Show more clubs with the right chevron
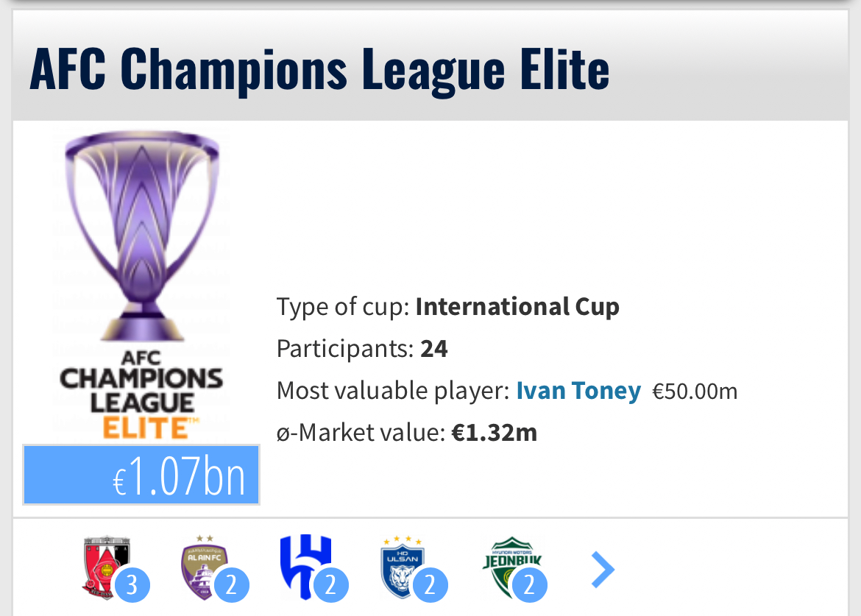 coord(603,570)
